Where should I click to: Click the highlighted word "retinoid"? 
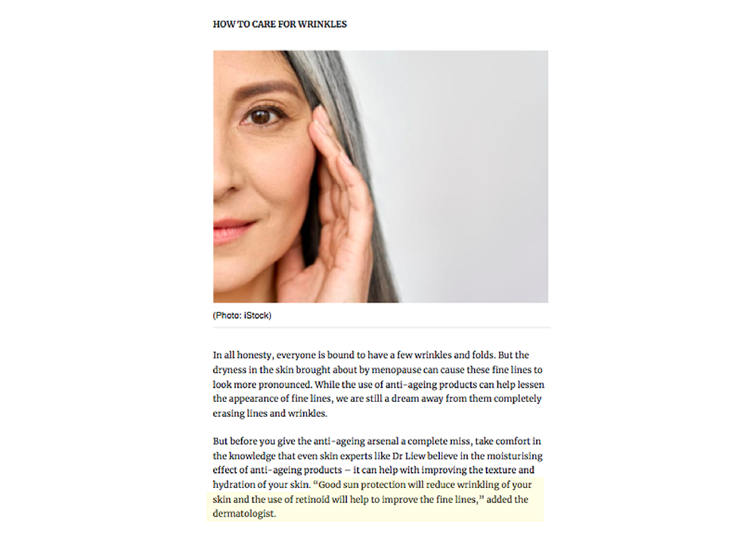point(312,499)
